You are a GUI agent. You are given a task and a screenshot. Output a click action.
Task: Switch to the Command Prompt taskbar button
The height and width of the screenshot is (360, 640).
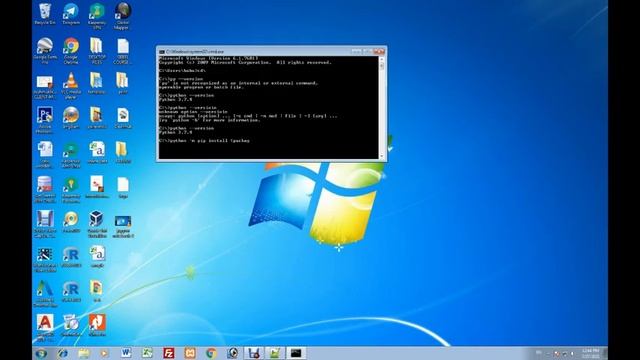(x=296, y=353)
